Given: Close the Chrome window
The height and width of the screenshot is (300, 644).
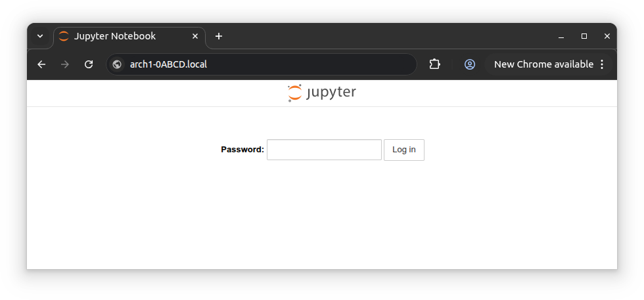Looking at the screenshot, I should (x=607, y=36).
